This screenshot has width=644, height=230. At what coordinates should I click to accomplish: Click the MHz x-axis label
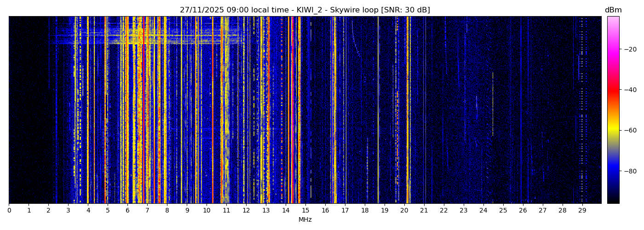click(x=305, y=220)
